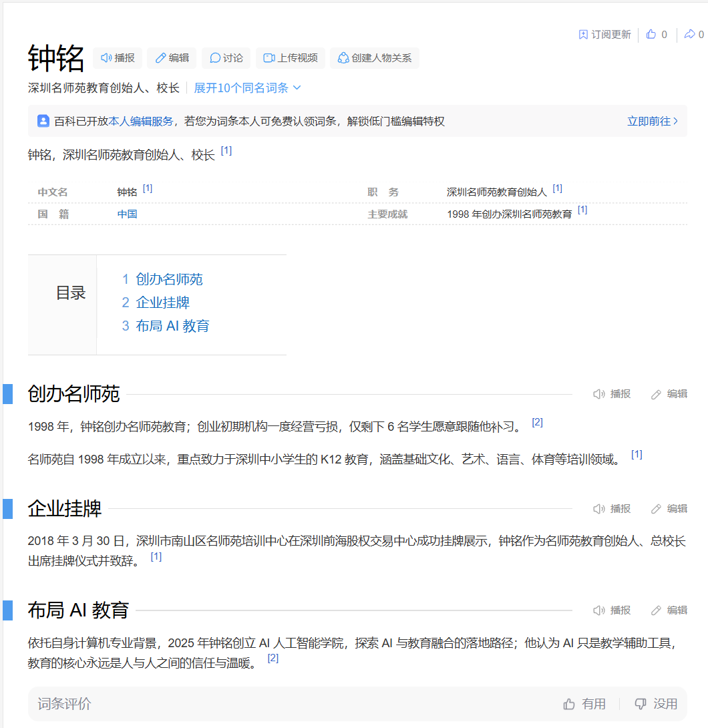Expand 展开10个同名词条 dropdown
The height and width of the screenshot is (728, 708).
click(x=247, y=87)
